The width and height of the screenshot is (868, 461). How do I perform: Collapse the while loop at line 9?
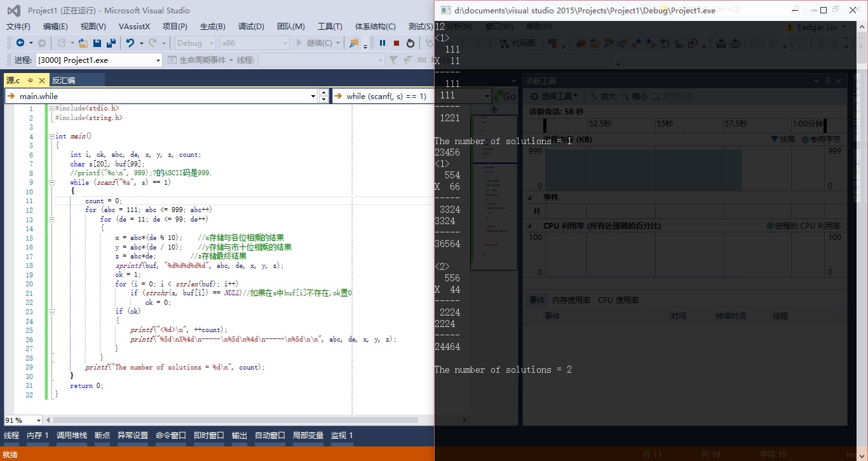51,182
